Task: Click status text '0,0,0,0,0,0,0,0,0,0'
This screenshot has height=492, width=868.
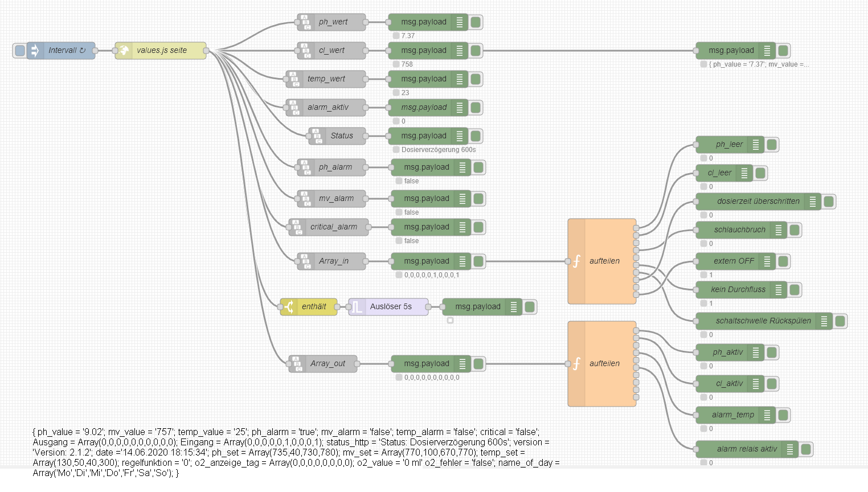Action: (432, 378)
